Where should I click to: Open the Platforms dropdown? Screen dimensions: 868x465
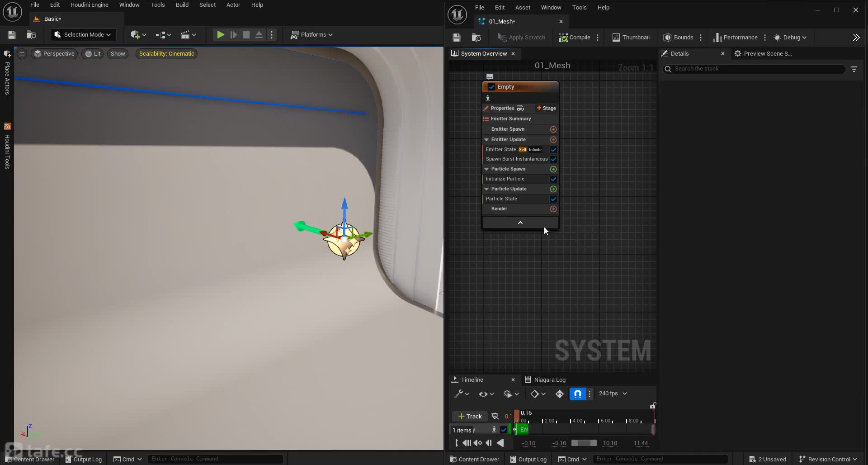tap(311, 35)
